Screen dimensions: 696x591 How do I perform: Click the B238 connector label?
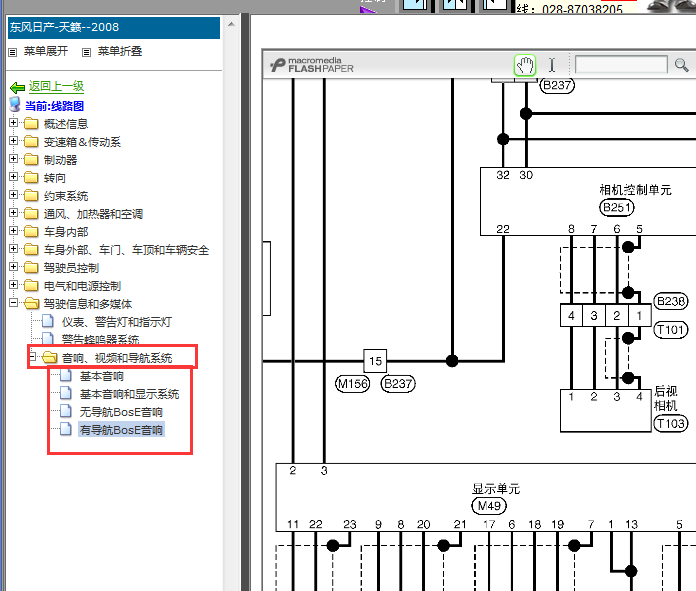(x=671, y=301)
